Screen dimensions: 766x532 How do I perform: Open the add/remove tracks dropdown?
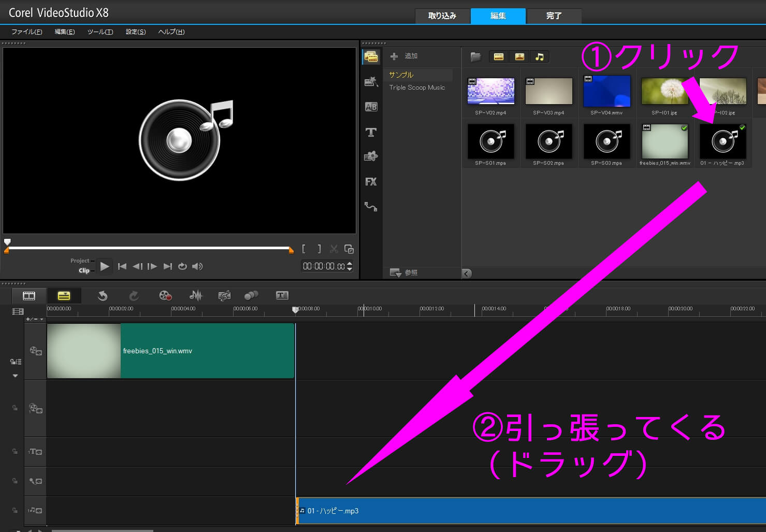click(35, 319)
